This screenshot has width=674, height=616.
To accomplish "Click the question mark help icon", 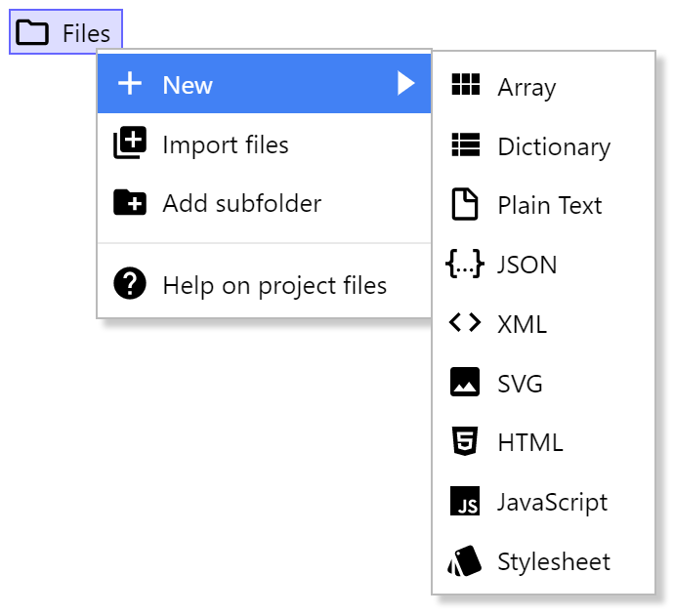I will [130, 285].
